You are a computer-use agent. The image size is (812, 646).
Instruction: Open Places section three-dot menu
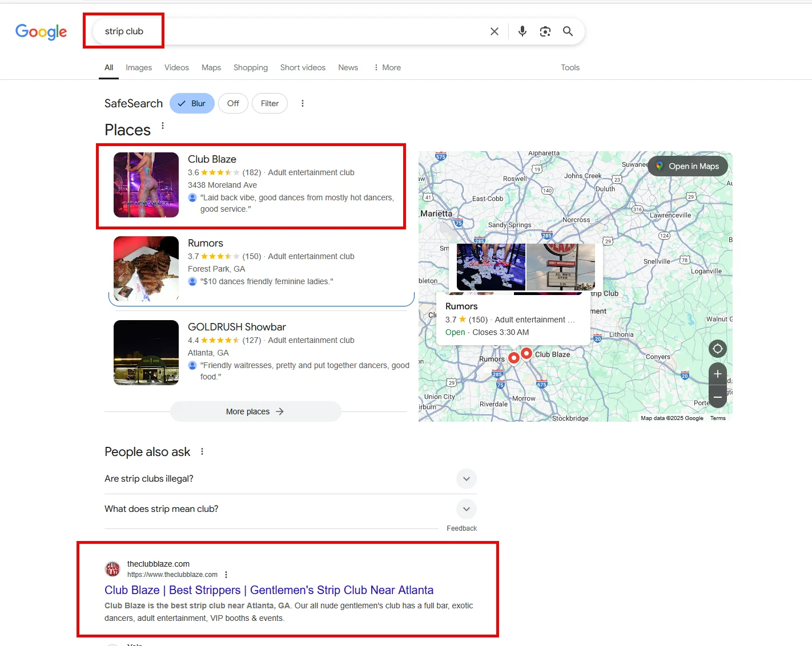163,126
